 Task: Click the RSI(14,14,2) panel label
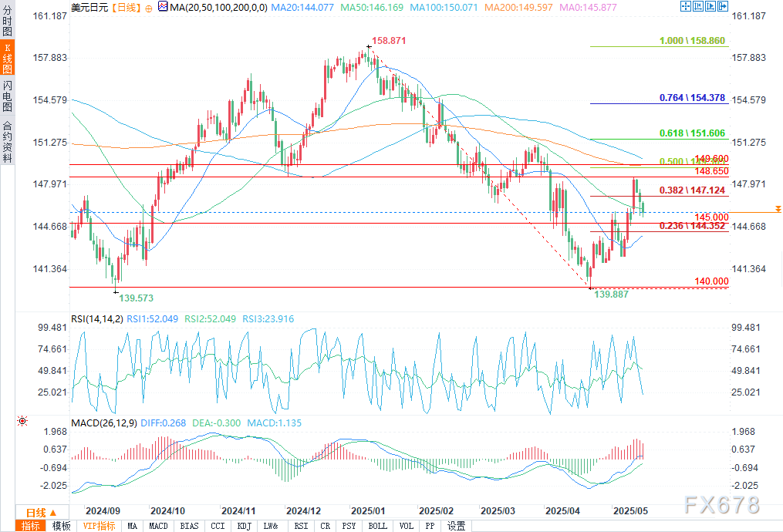point(97,319)
